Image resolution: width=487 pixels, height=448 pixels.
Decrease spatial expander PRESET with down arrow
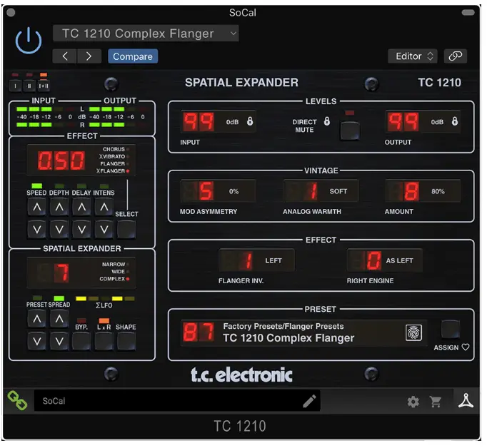coord(37,342)
